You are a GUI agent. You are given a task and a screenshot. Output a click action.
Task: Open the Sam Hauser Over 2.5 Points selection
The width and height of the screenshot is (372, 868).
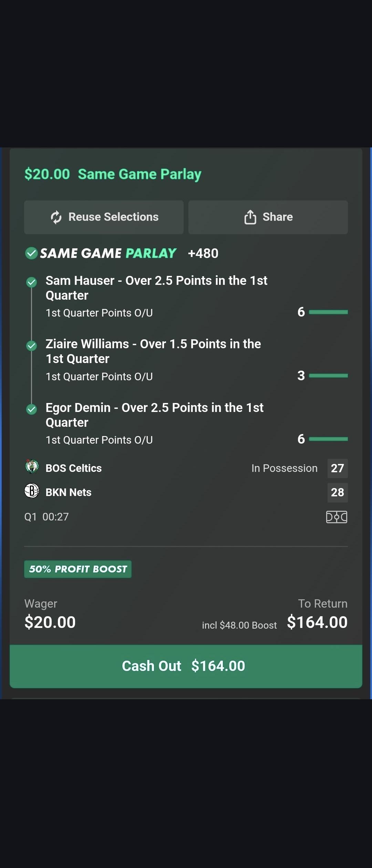click(x=156, y=288)
